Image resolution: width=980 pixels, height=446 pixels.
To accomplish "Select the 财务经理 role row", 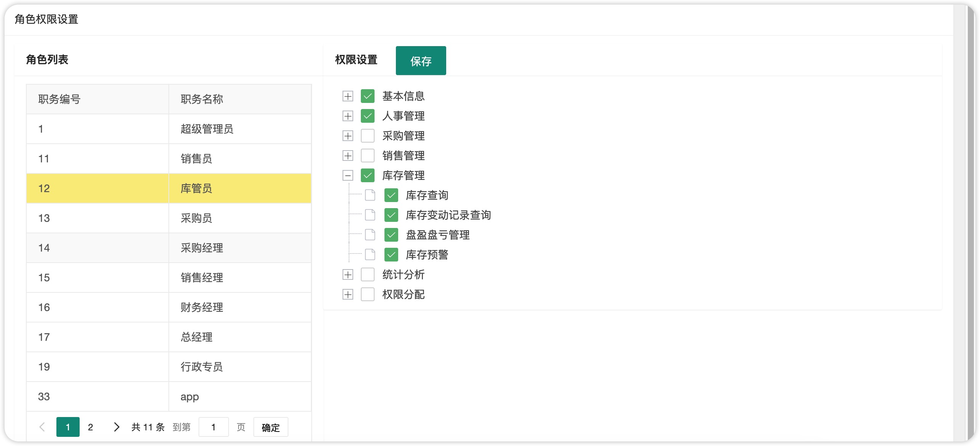I will point(169,307).
